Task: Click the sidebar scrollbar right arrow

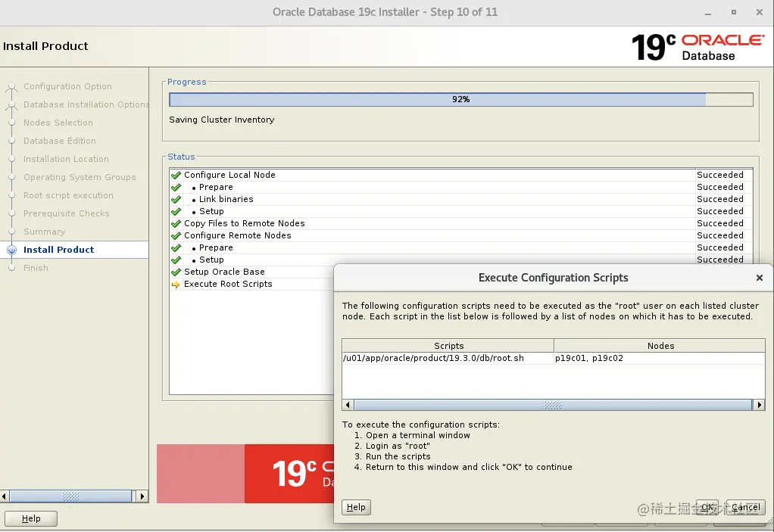Action: (142, 496)
